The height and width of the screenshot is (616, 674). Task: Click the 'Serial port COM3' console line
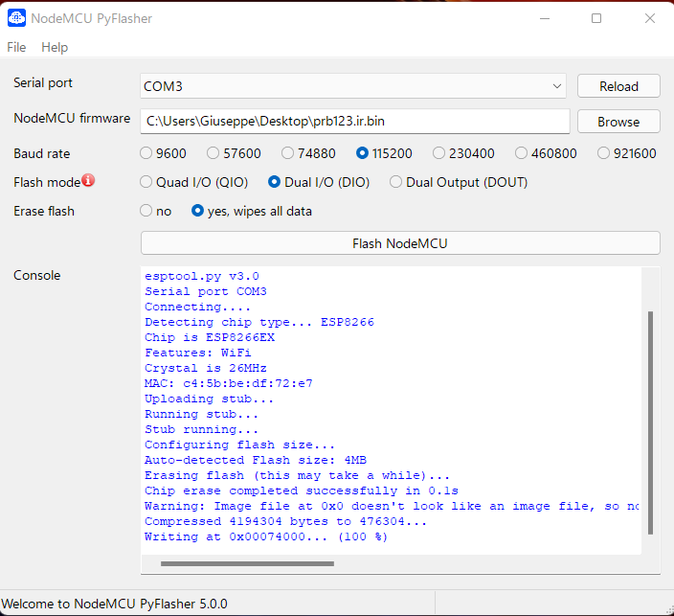click(206, 291)
